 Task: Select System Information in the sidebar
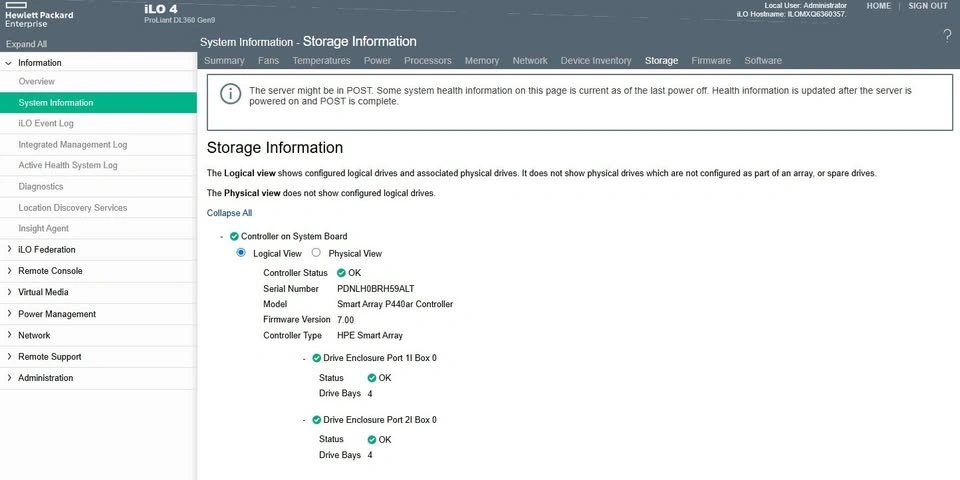click(x=98, y=103)
